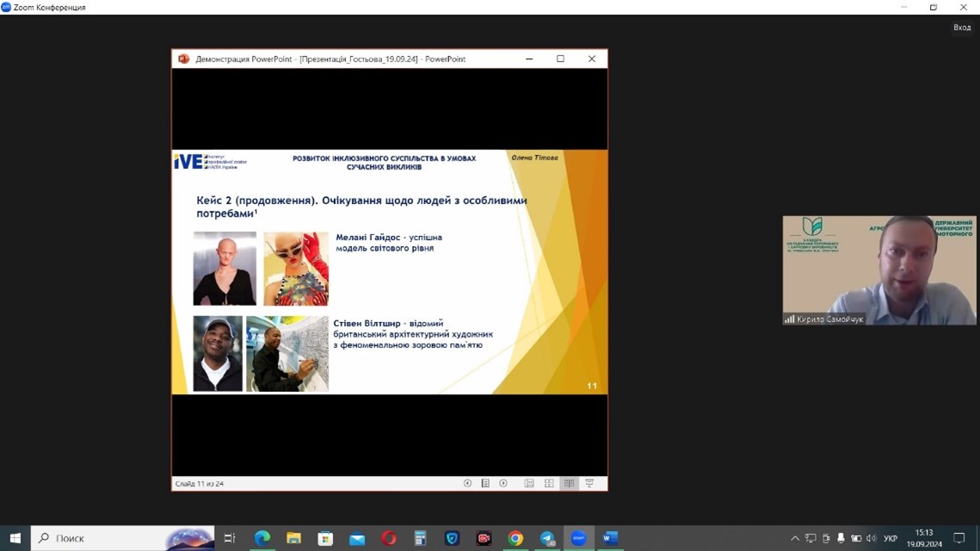Image resolution: width=980 pixels, height=551 pixels.
Task: Open Microsoft Word from the taskbar
Action: 610,538
